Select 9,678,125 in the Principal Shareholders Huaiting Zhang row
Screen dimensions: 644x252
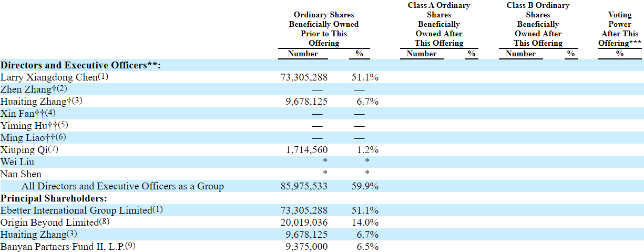point(306,235)
